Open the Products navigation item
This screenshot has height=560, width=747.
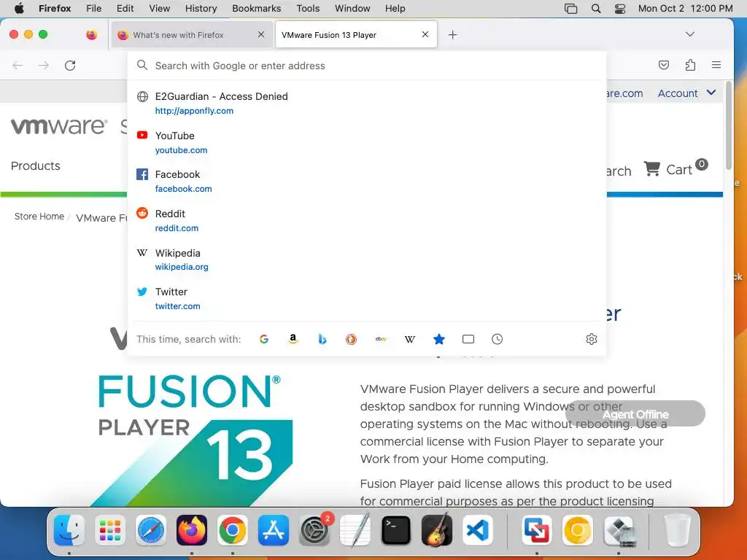pyautogui.click(x=35, y=166)
